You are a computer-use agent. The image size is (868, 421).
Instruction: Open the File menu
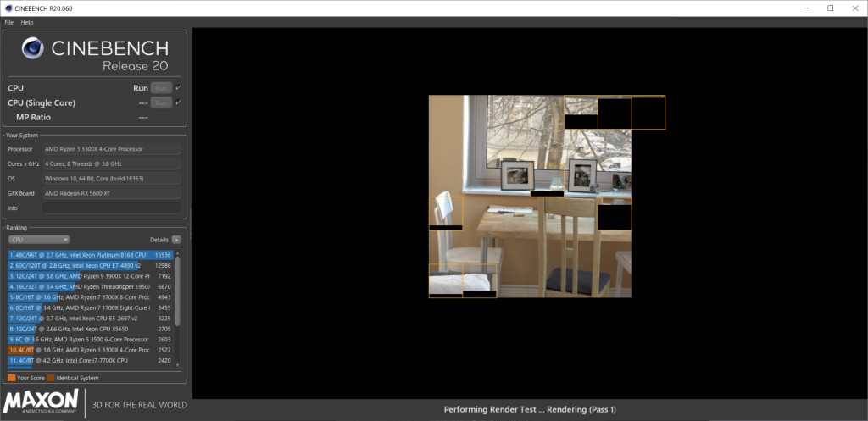tap(8, 23)
